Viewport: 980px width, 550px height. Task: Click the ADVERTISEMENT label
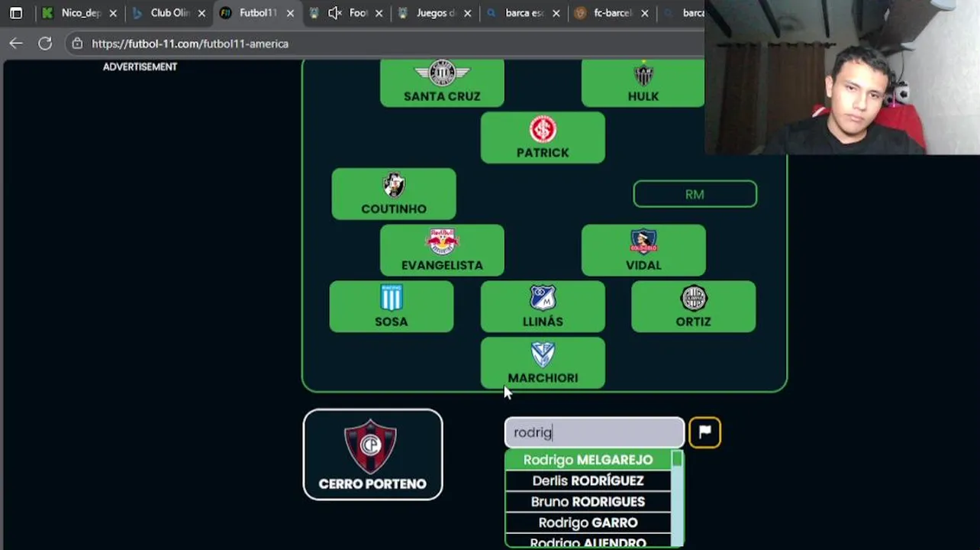(140, 67)
